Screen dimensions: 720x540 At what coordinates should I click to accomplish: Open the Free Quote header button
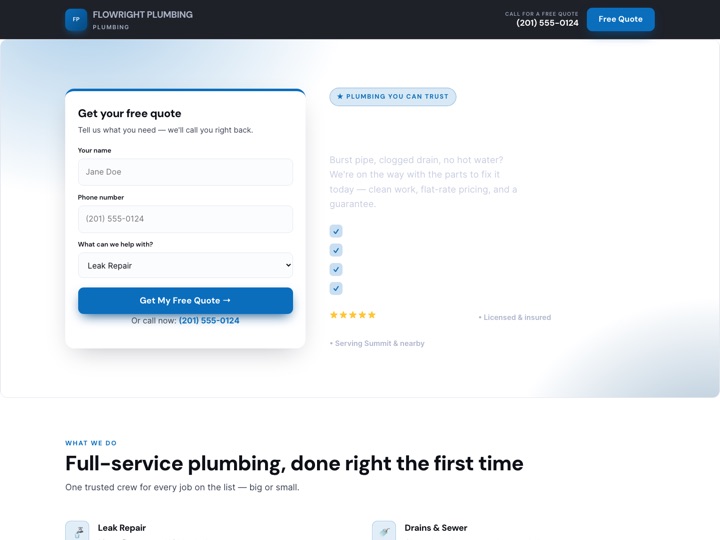[x=620, y=19]
